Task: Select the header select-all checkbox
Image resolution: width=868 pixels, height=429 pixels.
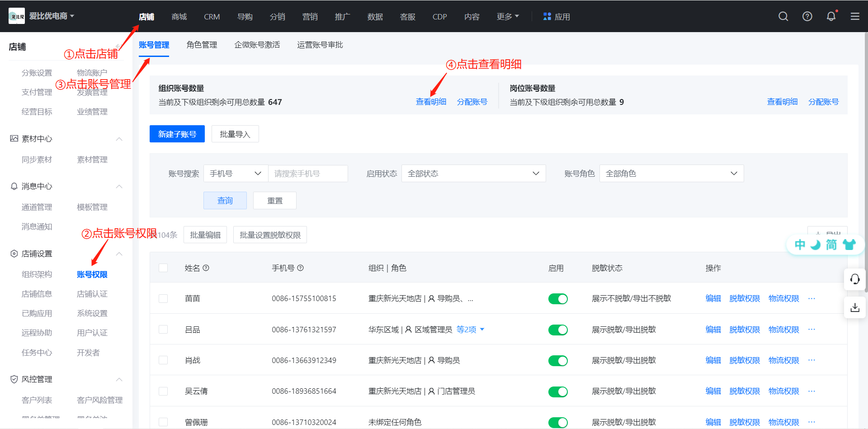Action: 163,268
